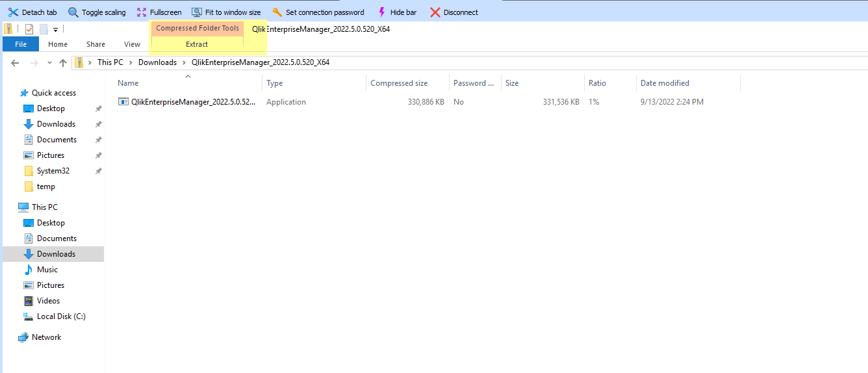The width and height of the screenshot is (868, 373).
Task: Select the Compressed Folder Tools contextual tab
Action: (x=198, y=29)
